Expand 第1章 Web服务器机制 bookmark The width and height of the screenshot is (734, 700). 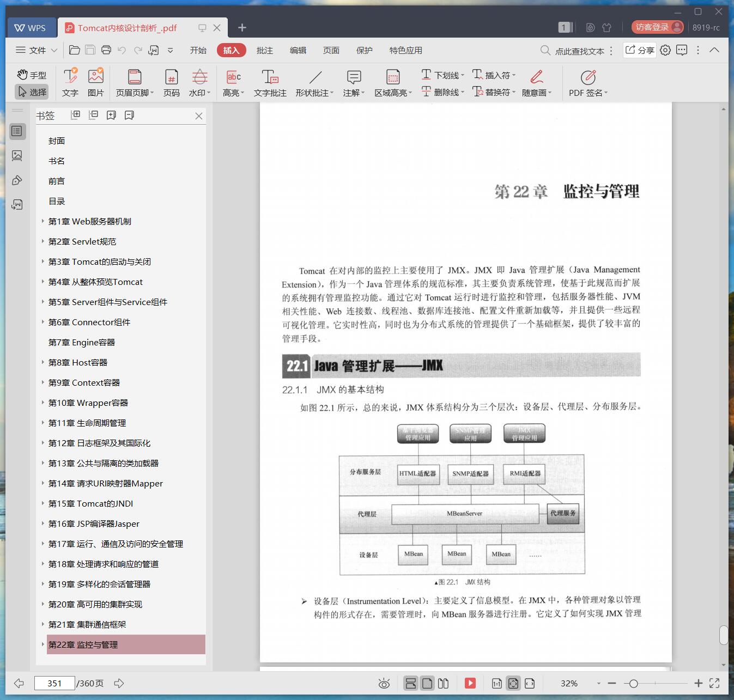[43, 221]
